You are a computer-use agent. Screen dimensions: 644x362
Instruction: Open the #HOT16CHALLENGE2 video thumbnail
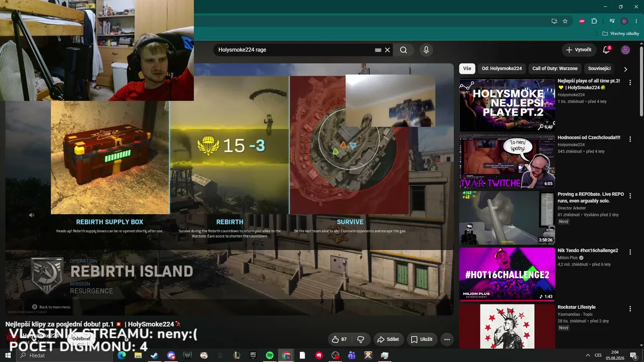pyautogui.click(x=507, y=274)
